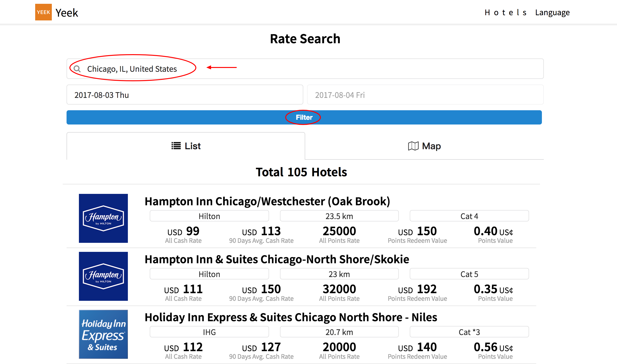The width and height of the screenshot is (617, 364).
Task: Open Hampton logo thumbnail for Skokie hotel
Action: point(103,276)
